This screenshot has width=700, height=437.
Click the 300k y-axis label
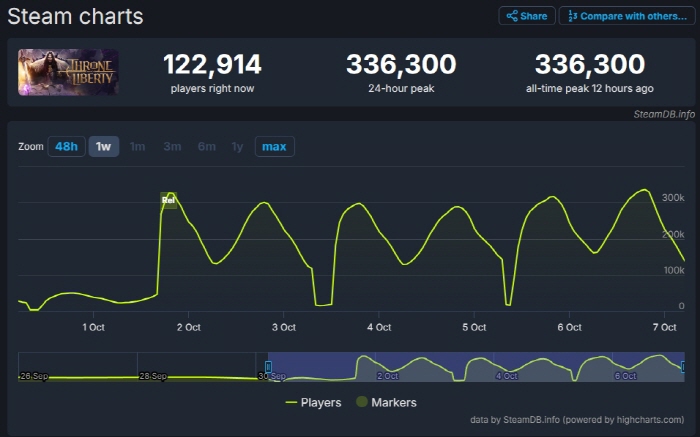(x=673, y=198)
